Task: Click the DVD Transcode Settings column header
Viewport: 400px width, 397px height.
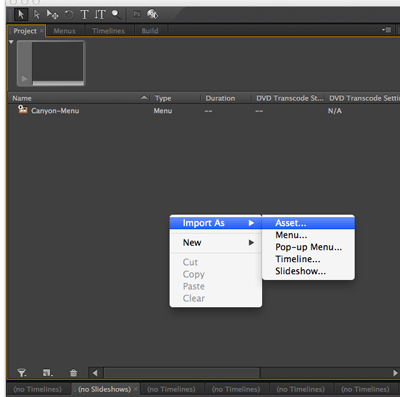Action: [364, 98]
